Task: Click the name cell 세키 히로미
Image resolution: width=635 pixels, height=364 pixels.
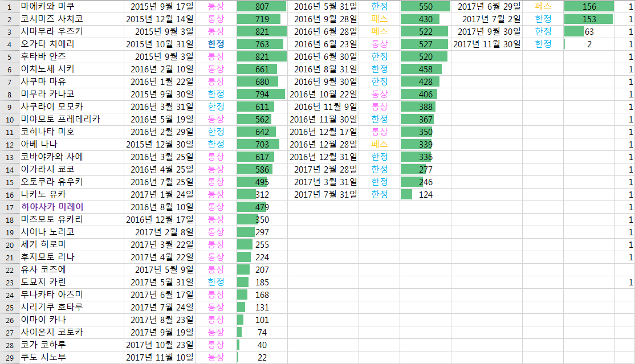Action: (71, 245)
